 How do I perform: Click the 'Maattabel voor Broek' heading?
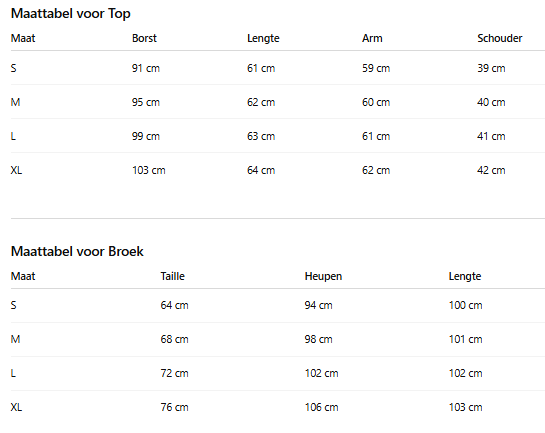tap(77, 251)
